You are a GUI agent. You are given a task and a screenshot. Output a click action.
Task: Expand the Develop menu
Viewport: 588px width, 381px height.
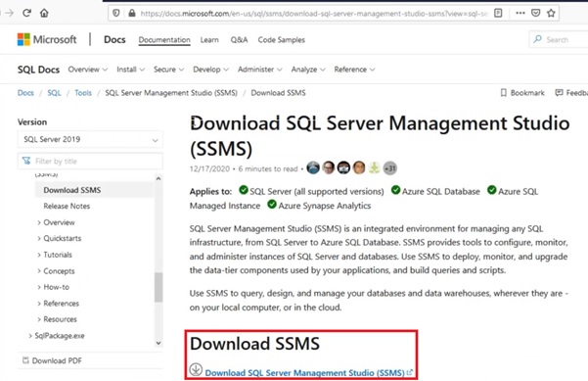[x=210, y=70]
